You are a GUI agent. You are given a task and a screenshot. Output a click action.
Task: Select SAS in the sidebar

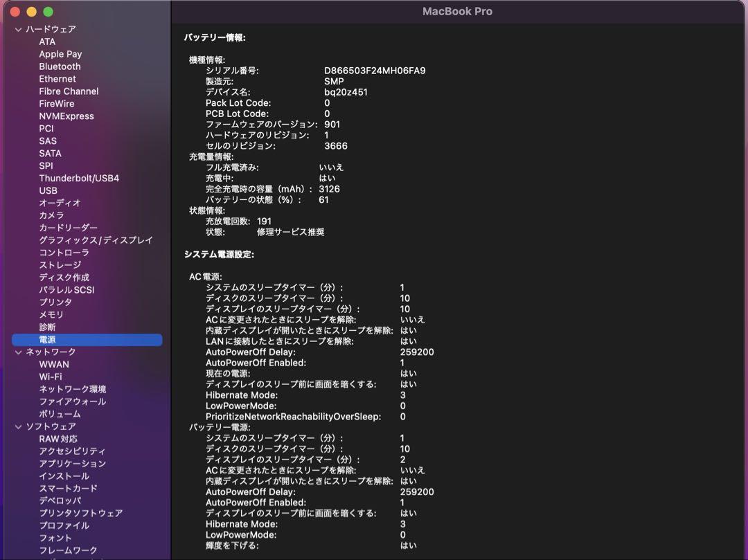pos(48,141)
